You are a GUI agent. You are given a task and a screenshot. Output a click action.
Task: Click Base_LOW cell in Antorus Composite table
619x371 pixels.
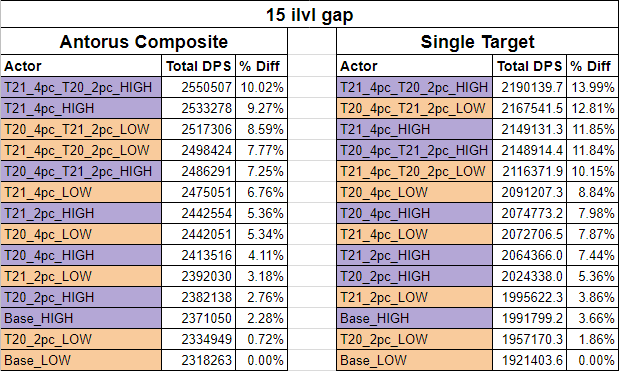(x=81, y=360)
